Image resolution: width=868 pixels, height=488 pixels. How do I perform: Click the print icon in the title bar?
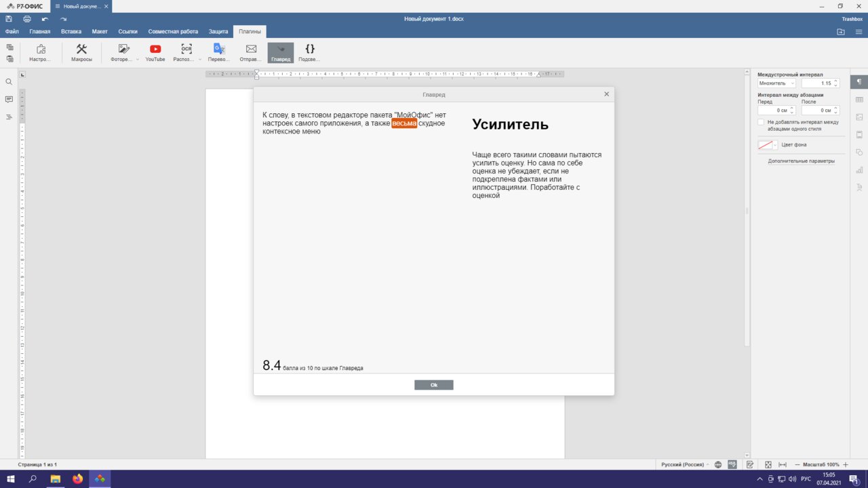click(x=27, y=19)
